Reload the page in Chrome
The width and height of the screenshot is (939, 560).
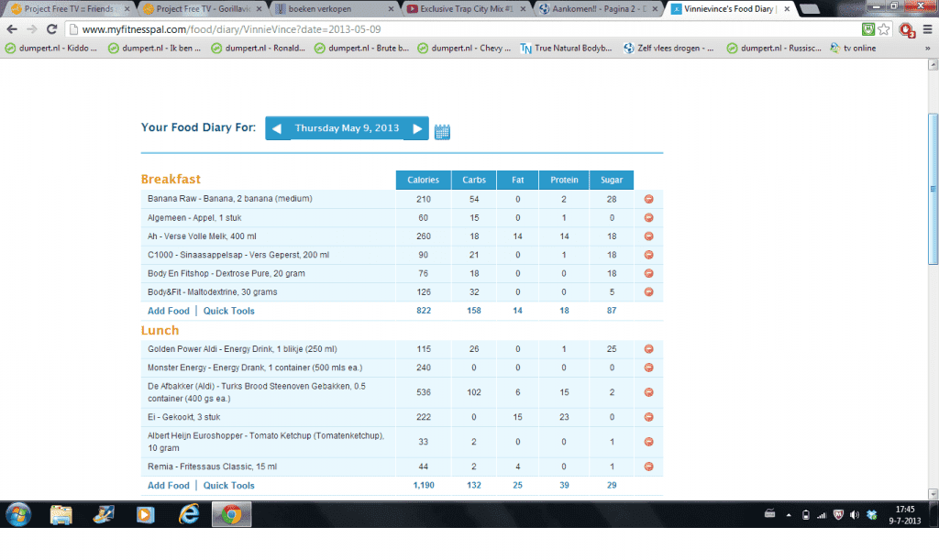(52, 29)
